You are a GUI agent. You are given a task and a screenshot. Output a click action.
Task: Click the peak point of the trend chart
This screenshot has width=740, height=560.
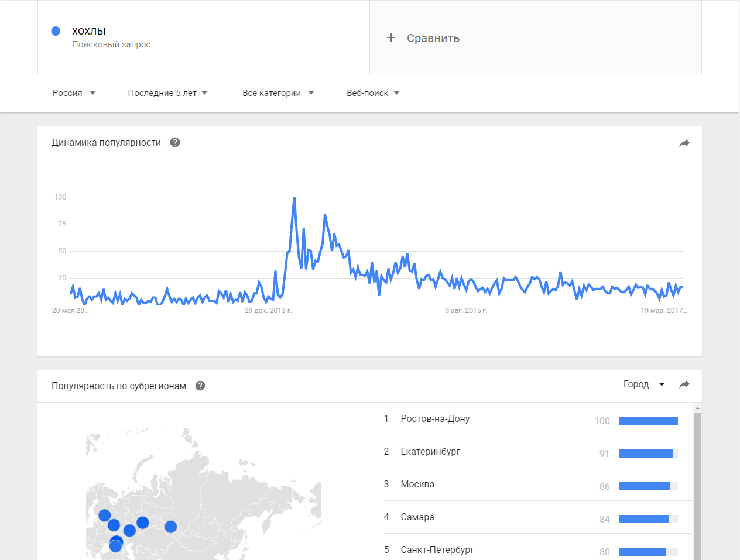click(294, 198)
